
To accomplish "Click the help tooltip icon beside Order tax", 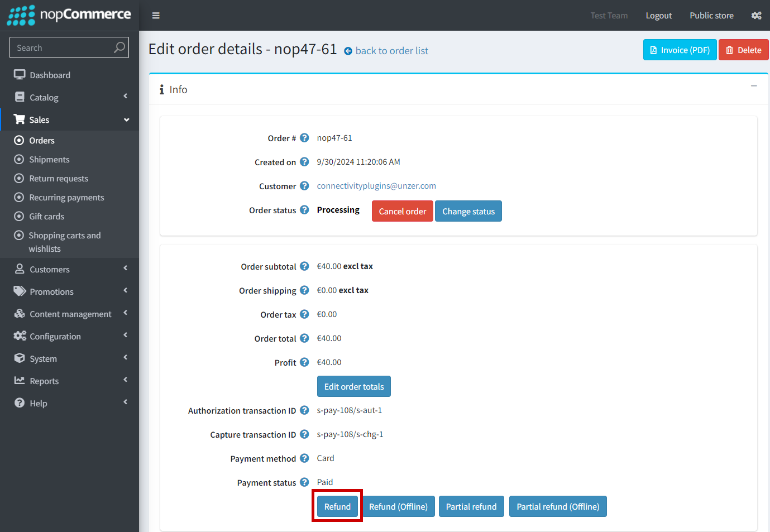I will (304, 314).
